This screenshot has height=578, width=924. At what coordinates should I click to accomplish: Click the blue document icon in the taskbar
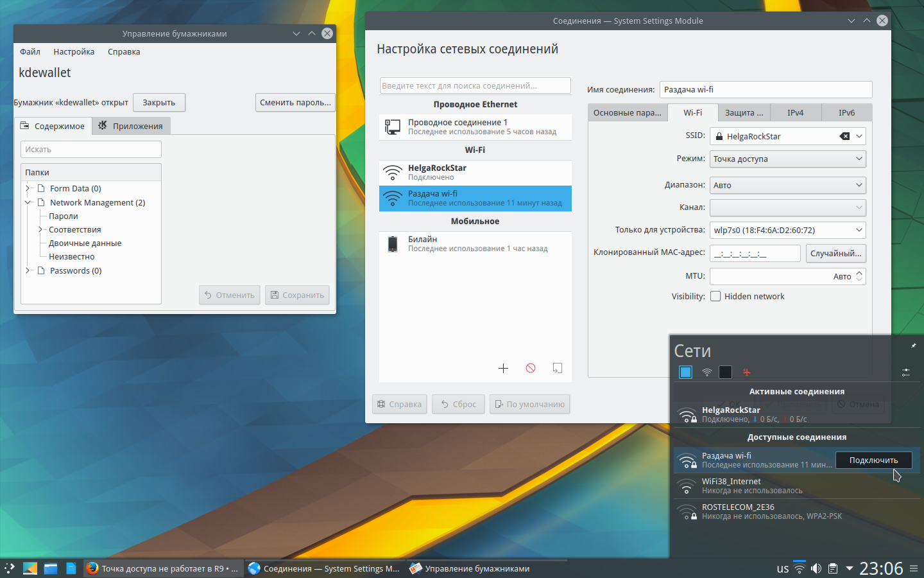(x=71, y=568)
